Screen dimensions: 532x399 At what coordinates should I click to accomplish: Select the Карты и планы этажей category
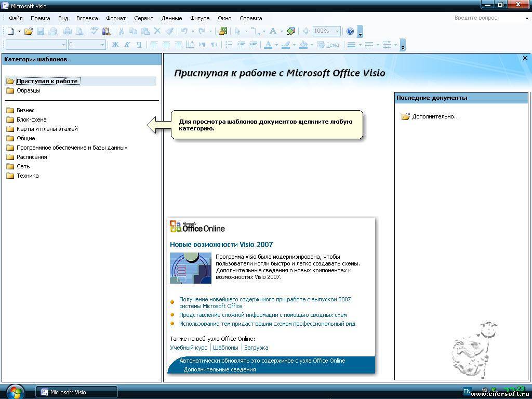42,129
